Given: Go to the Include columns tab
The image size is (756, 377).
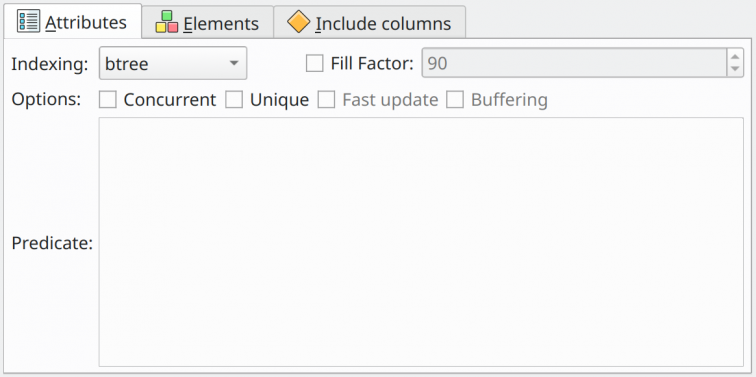Looking at the screenshot, I should (370, 22).
